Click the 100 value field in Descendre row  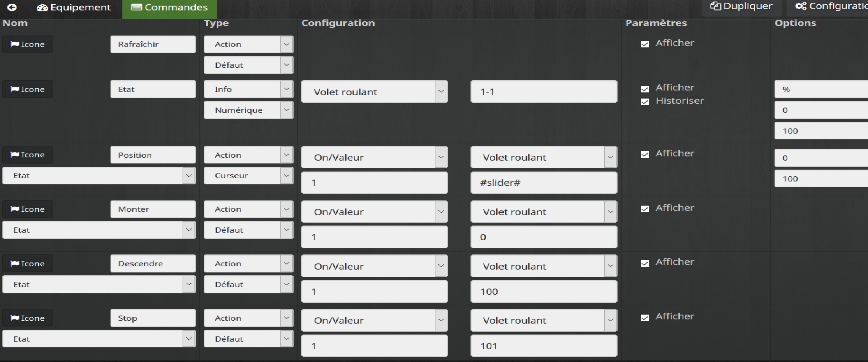point(544,291)
